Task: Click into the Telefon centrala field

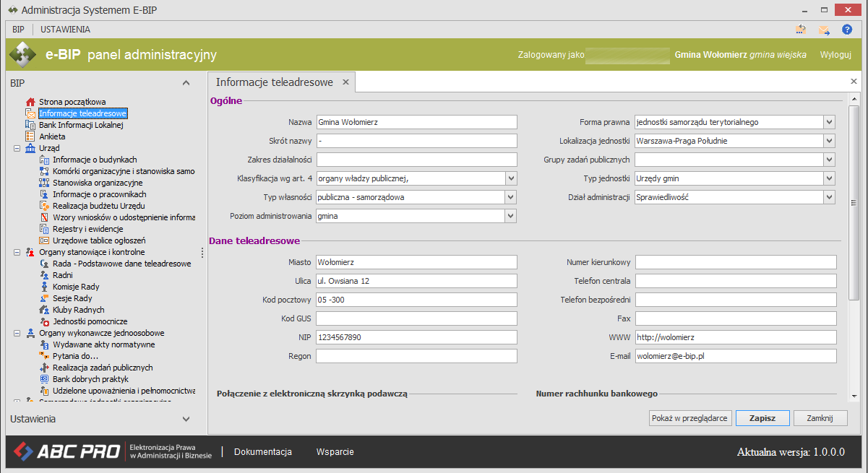Action: (735, 281)
